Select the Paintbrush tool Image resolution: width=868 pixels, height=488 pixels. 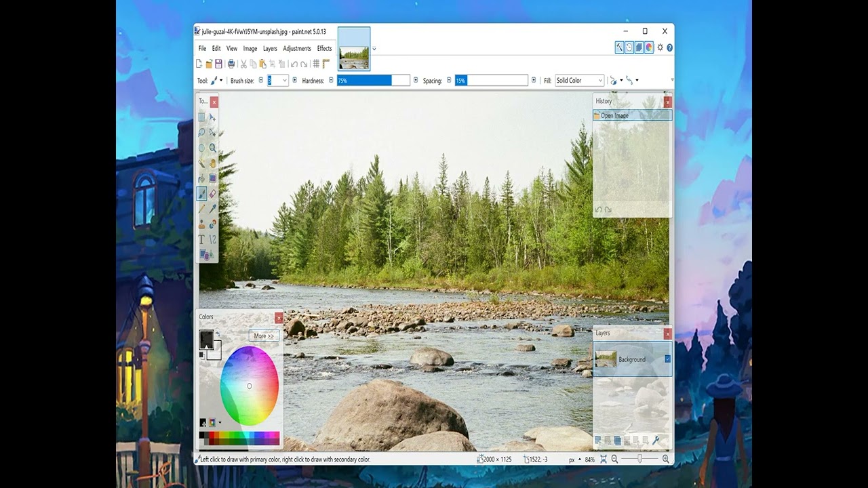click(201, 194)
